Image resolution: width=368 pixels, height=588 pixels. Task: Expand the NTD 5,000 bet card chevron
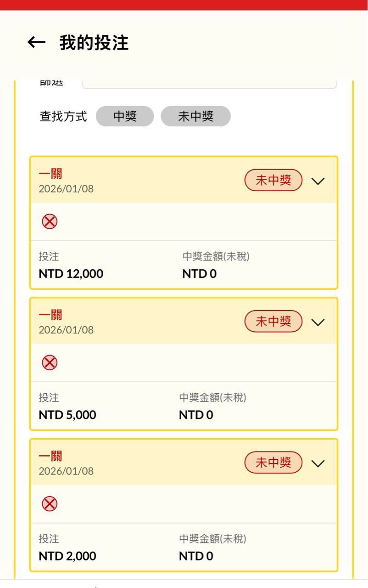(318, 322)
